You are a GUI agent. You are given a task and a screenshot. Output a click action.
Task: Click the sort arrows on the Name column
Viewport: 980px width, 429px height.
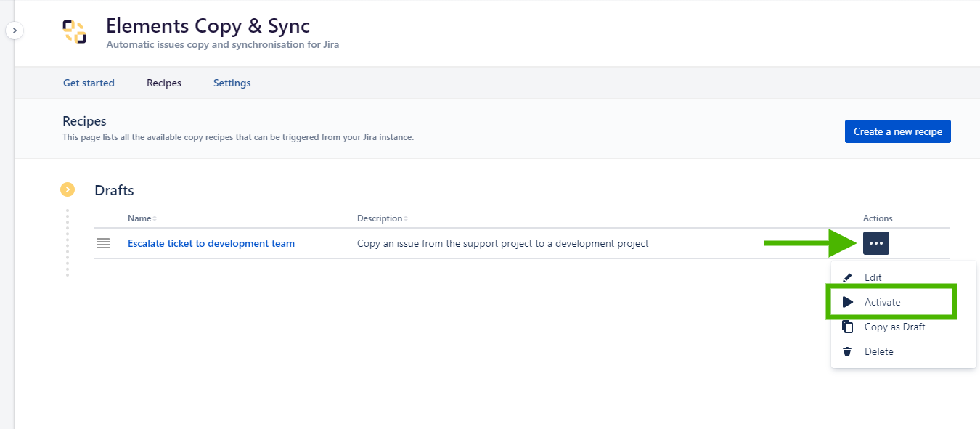point(153,218)
